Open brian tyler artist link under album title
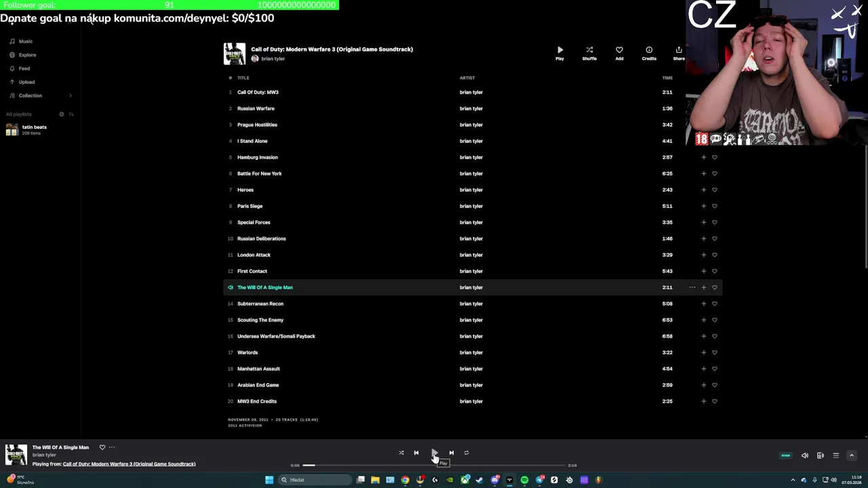 pos(273,59)
